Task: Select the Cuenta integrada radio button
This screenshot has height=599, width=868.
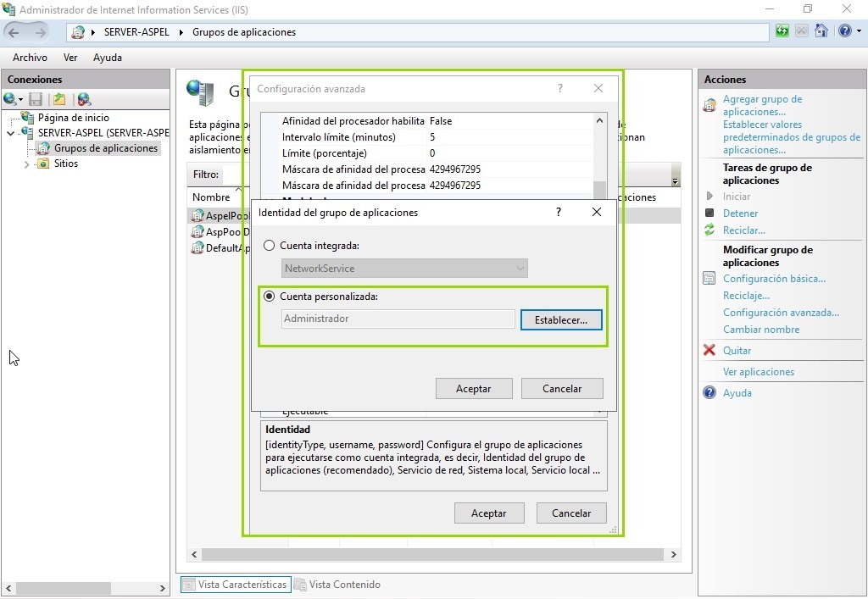Action: point(269,246)
